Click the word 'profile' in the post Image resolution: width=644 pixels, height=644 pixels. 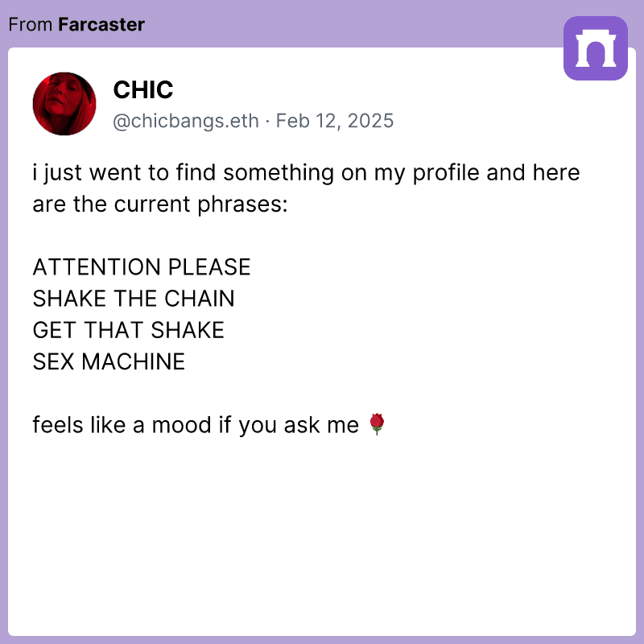click(x=446, y=172)
